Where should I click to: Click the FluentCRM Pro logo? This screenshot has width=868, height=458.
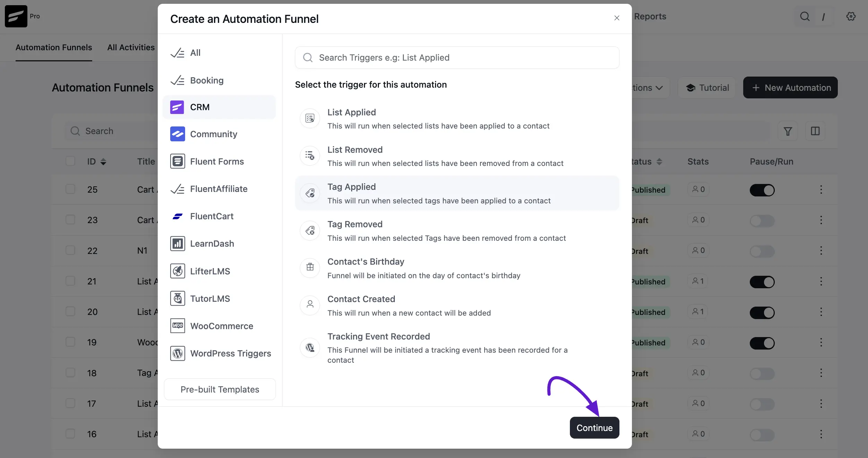coord(16,16)
